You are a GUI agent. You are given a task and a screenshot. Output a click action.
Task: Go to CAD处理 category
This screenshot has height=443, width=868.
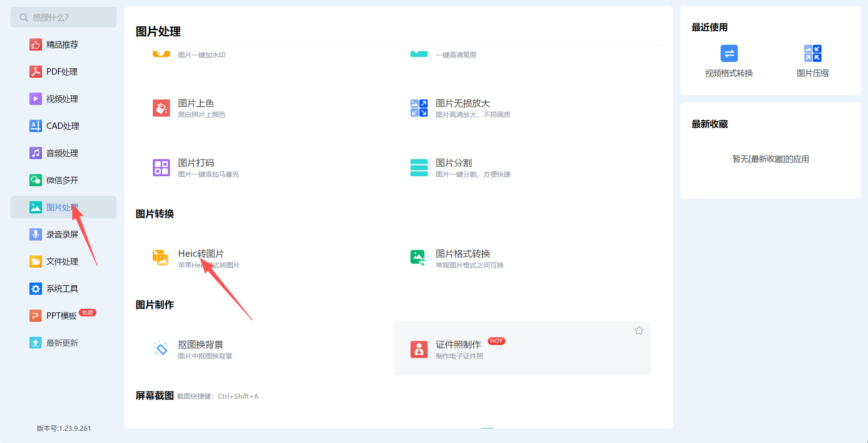[63, 126]
